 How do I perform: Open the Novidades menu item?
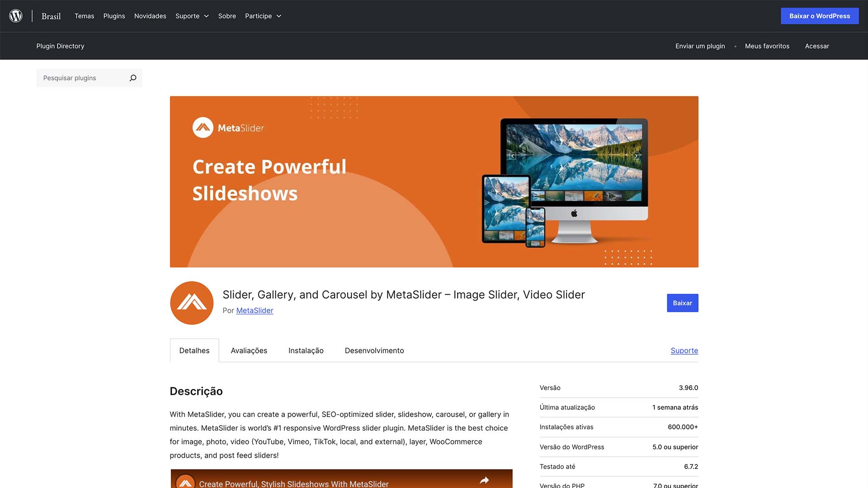pyautogui.click(x=150, y=16)
